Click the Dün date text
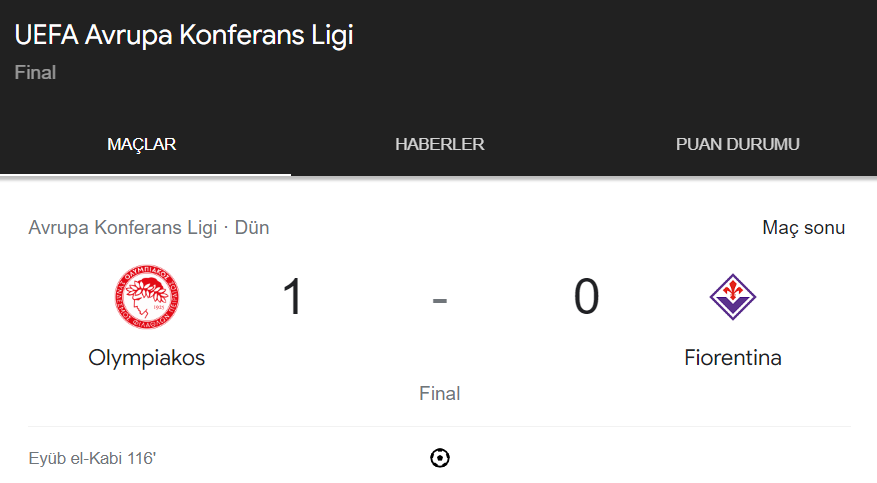 pos(252,228)
